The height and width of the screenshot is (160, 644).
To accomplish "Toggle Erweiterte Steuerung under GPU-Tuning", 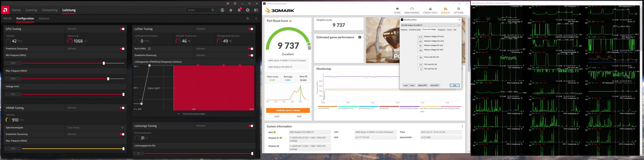I will 122,49.
